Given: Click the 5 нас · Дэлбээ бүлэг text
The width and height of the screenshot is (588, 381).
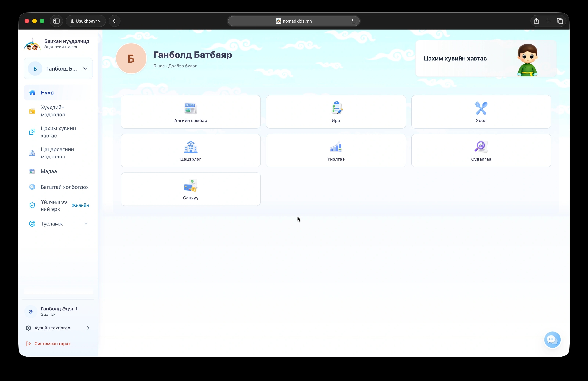Looking at the screenshot, I should (x=175, y=66).
